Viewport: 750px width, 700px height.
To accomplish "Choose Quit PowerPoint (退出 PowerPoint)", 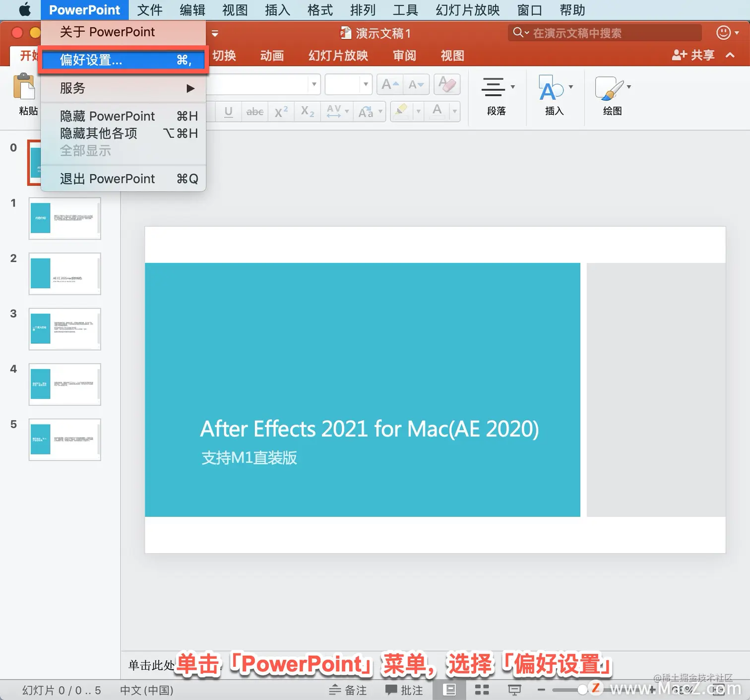I will click(x=123, y=179).
